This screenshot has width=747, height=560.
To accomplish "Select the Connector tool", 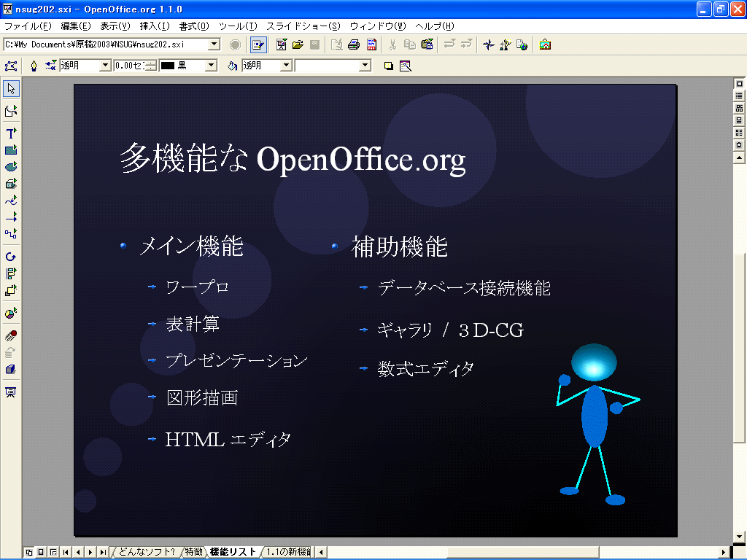I will click(x=11, y=234).
